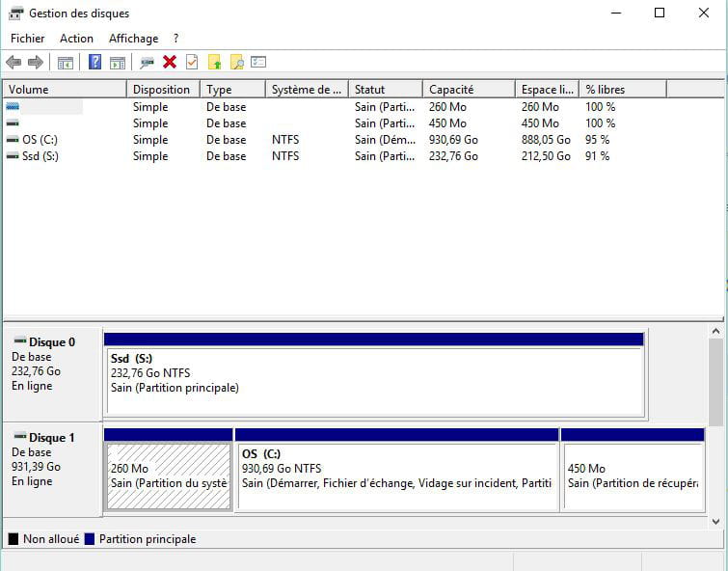Open help via blue question mark icon

click(94, 63)
